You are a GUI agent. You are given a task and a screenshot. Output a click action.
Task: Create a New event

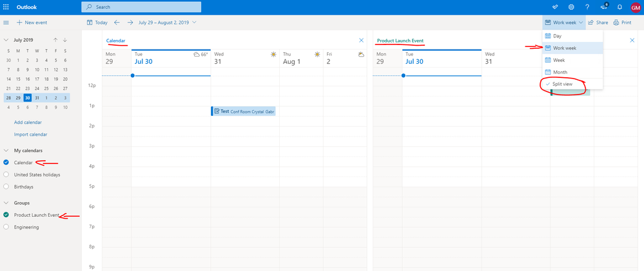point(32,23)
